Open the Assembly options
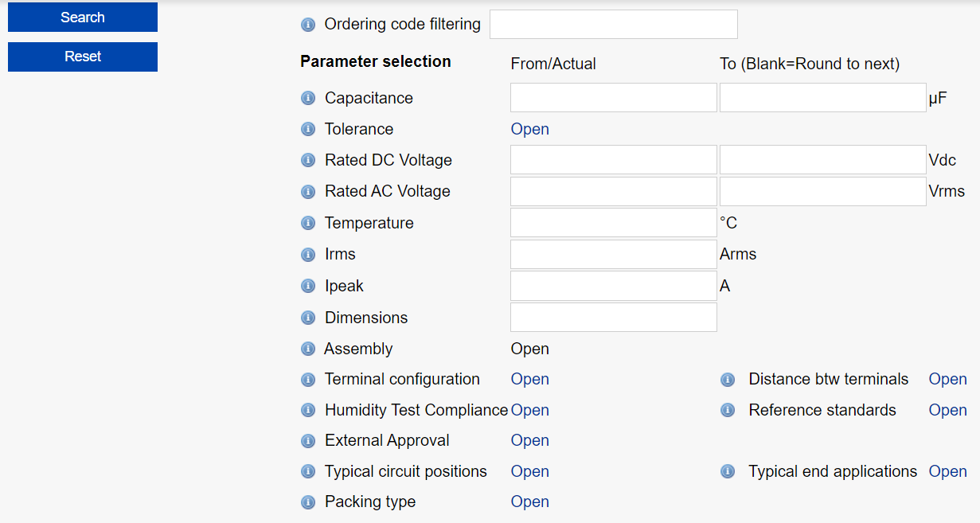 (530, 349)
